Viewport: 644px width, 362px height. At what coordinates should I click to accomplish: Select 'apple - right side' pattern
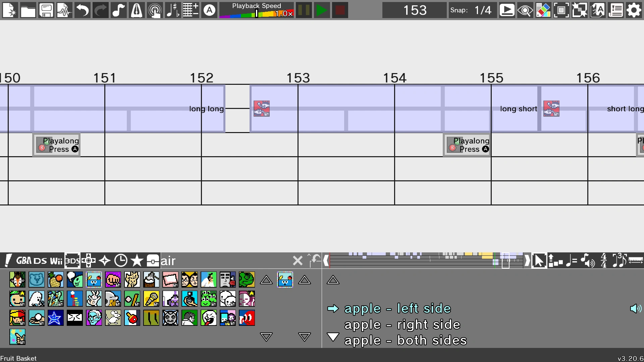point(402,324)
